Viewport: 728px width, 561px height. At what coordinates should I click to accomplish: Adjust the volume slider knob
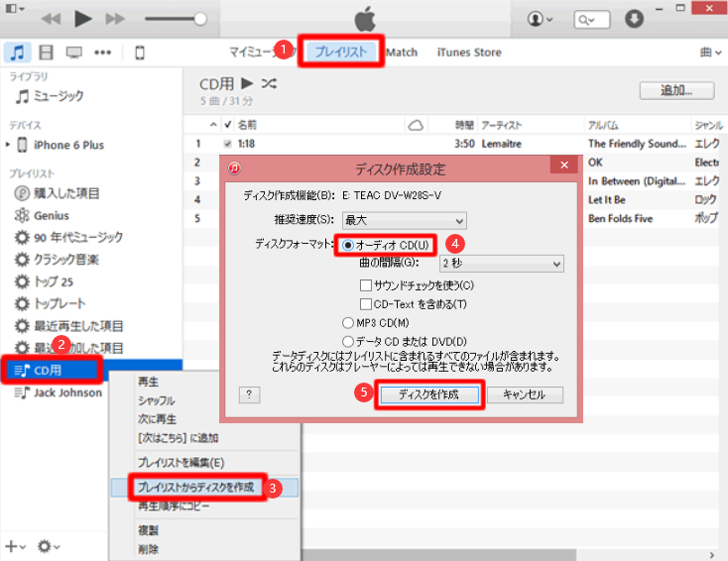point(200,19)
